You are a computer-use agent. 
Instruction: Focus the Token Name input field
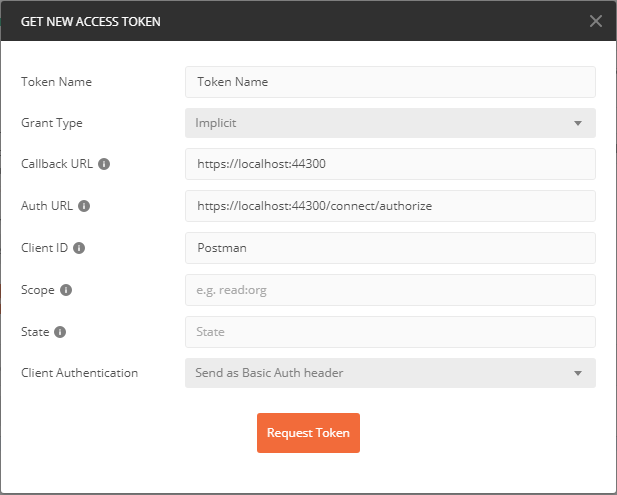[390, 82]
